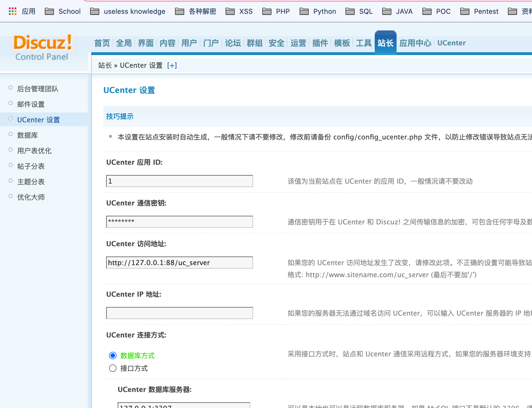Select the 数据库方式 radio button

click(113, 355)
